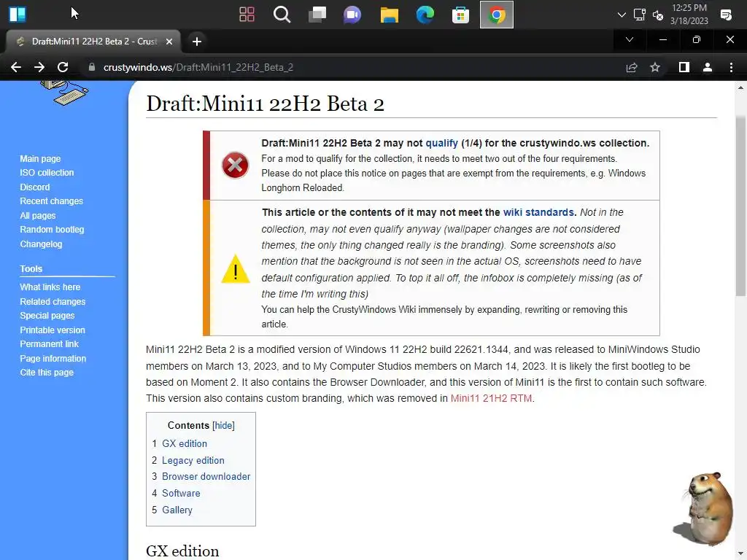
Task: Jump to Legacy edition section
Action: [x=193, y=461]
